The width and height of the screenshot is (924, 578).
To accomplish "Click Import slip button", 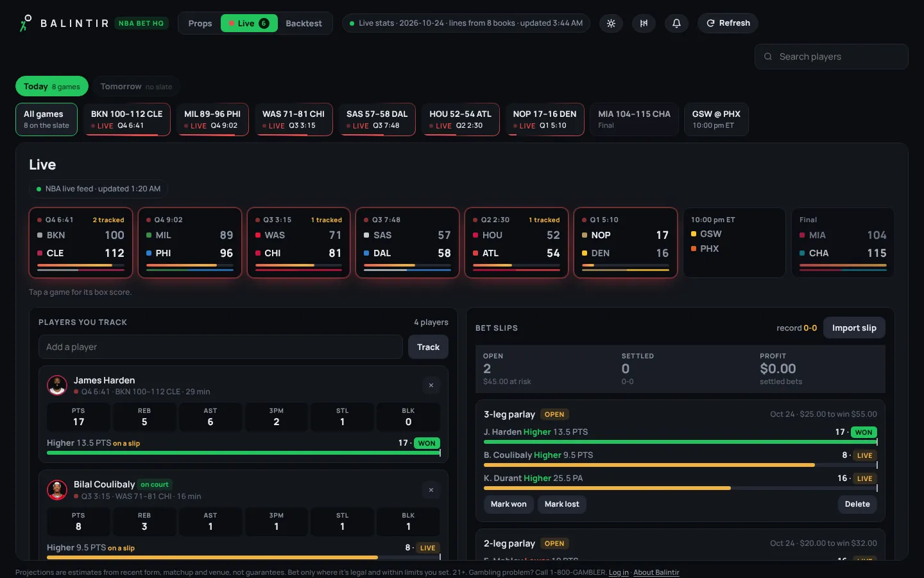I will click(854, 328).
